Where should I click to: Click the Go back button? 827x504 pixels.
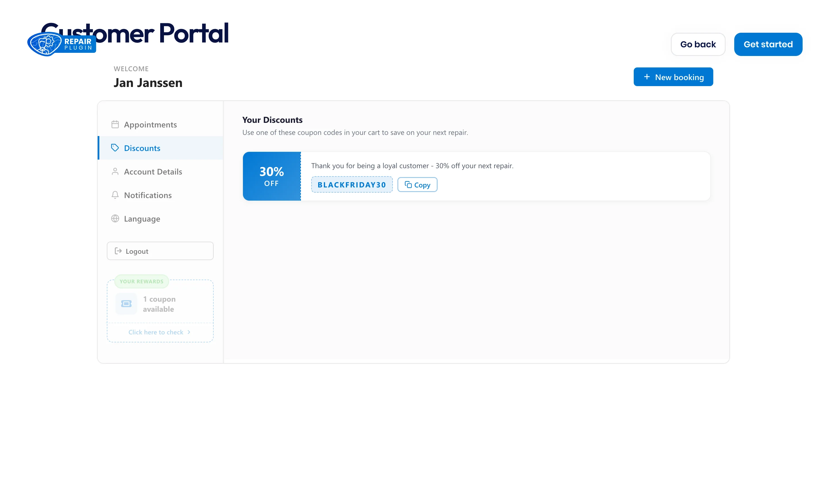698,44
